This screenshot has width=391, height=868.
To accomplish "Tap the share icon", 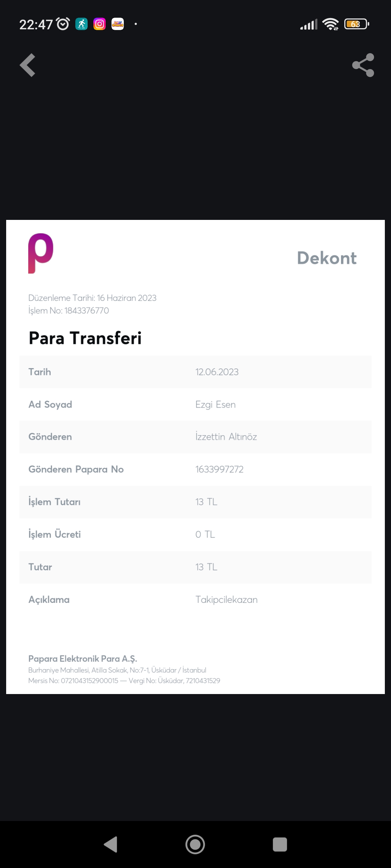I will 363,65.
